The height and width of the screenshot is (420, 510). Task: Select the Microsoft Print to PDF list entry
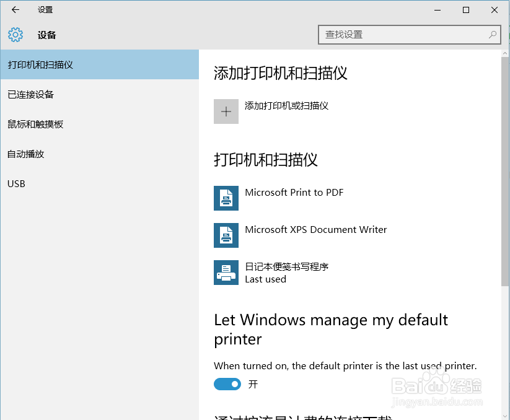[294, 193]
